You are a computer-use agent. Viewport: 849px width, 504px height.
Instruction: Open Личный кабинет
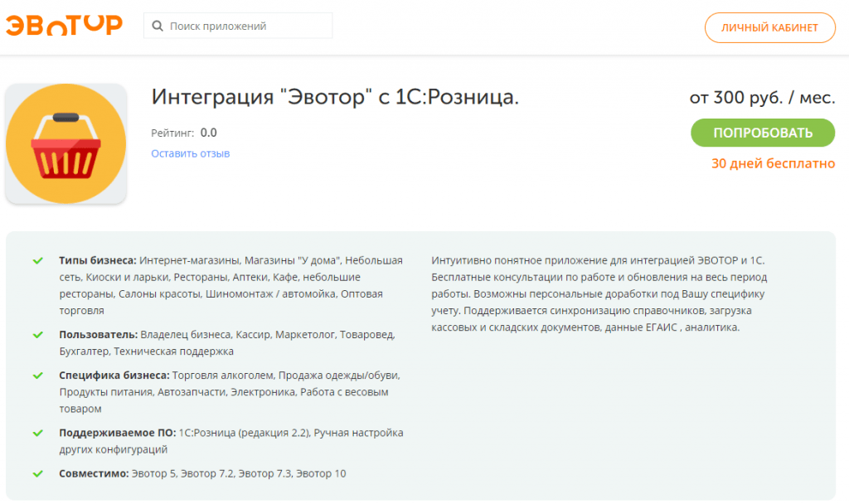[769, 27]
